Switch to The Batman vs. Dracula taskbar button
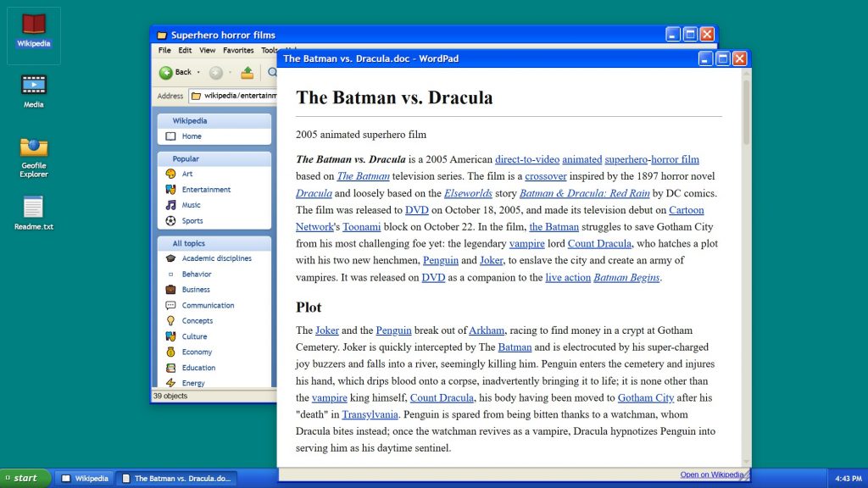 [176, 479]
